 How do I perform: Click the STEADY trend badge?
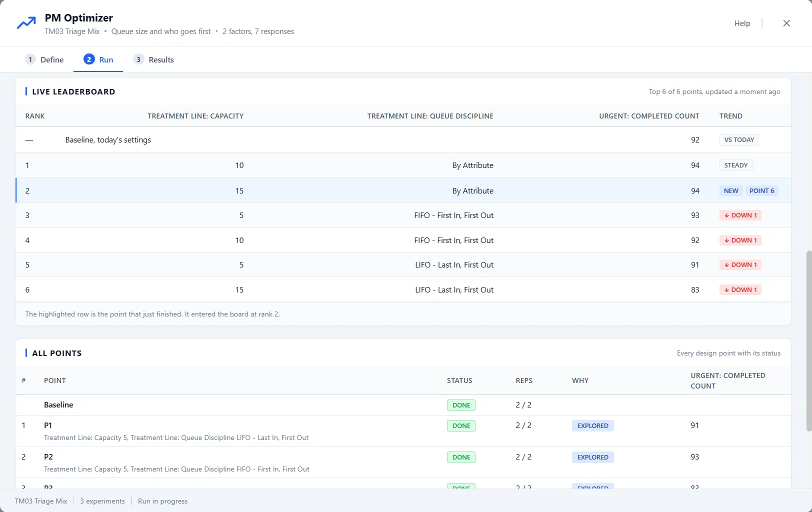(736, 165)
